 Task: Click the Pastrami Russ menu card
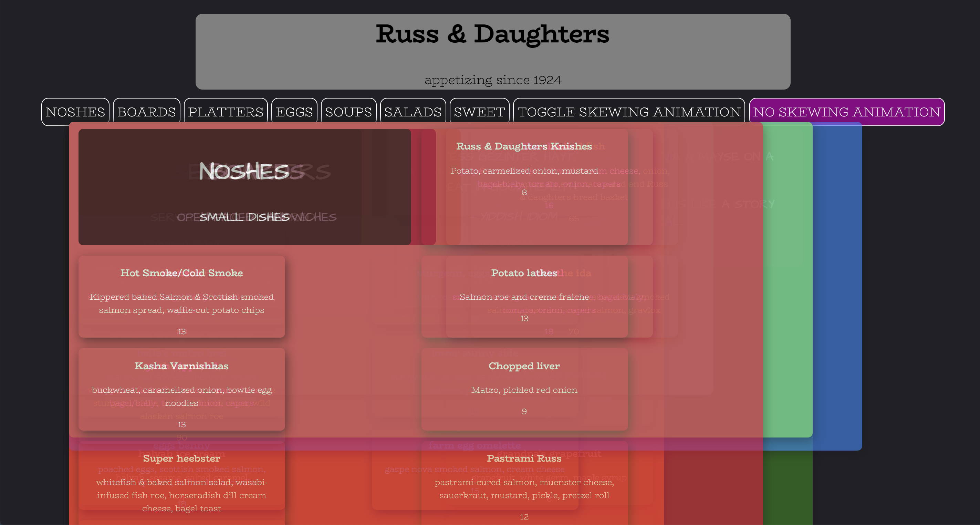(524, 484)
